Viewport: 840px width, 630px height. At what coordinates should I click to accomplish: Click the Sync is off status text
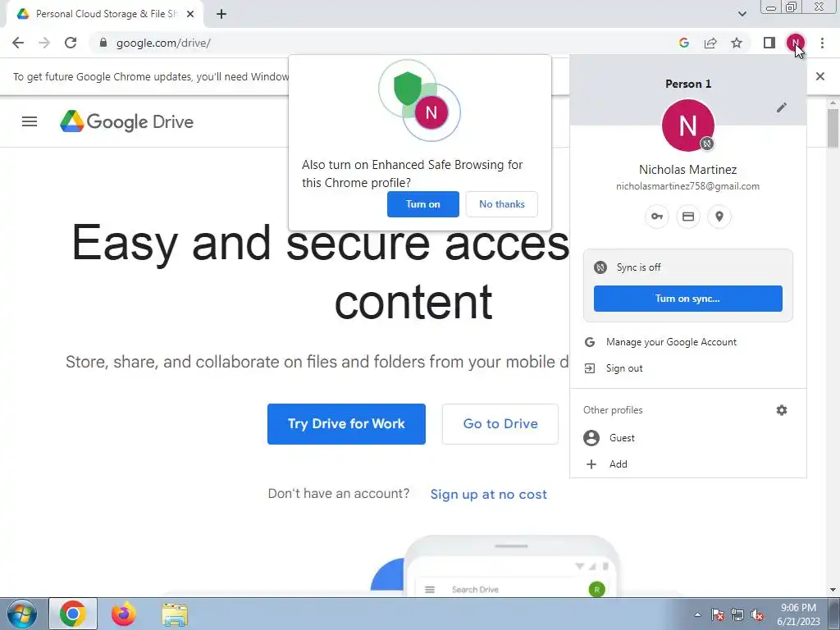(x=638, y=267)
